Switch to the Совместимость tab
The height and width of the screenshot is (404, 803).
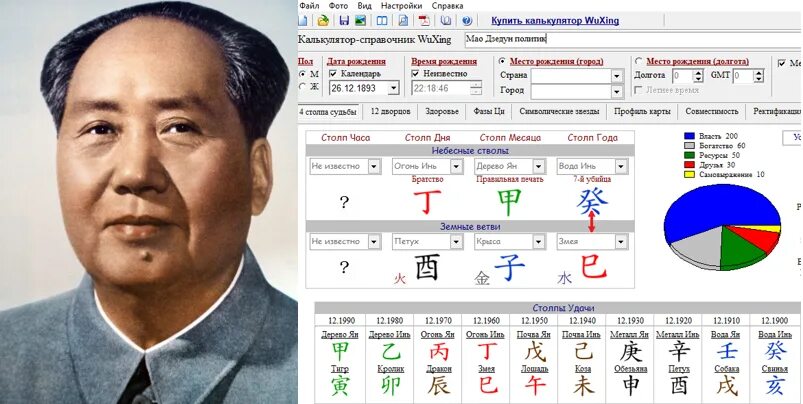point(712,111)
